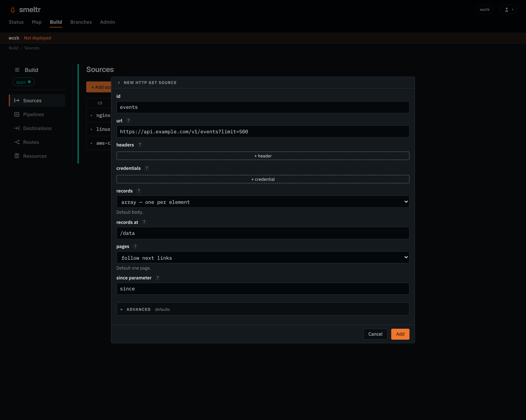
Task: Add a new credential row
Action: tap(263, 179)
